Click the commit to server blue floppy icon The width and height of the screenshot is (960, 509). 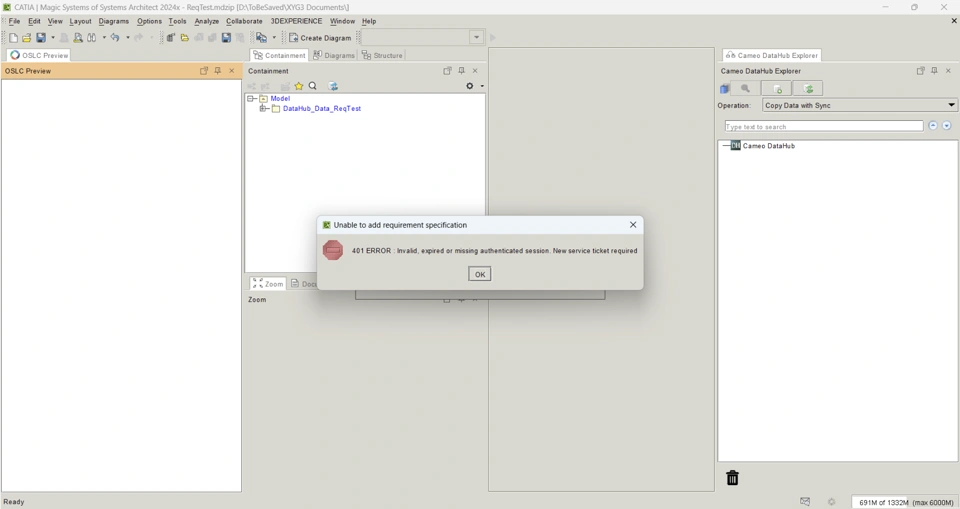point(226,38)
